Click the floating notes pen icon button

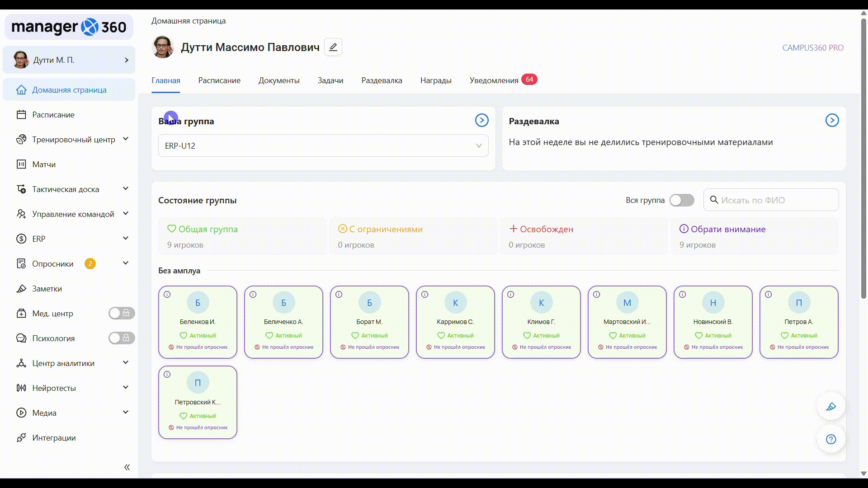[831, 407]
